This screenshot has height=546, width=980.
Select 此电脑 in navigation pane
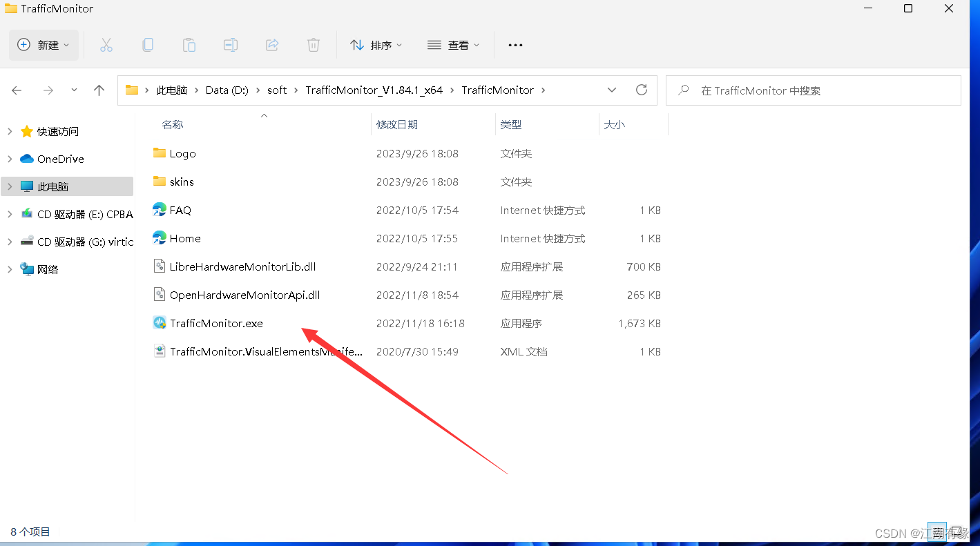coord(53,186)
